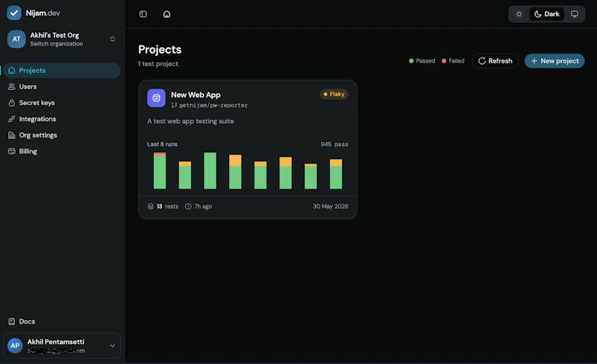
Task: Open the New Web App project title
Action: tap(196, 95)
